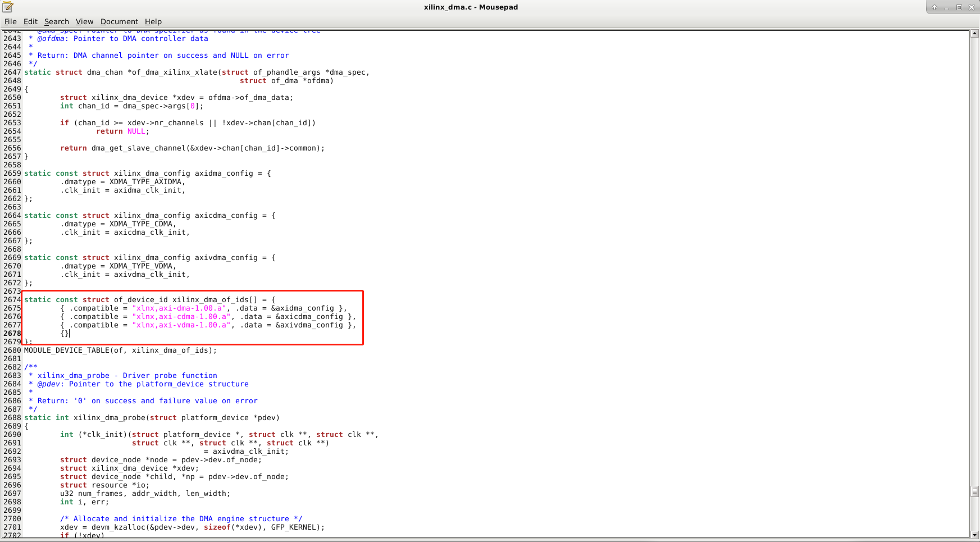Click the scrollbar's up arrow icon
Image resolution: width=980 pixels, height=542 pixels.
point(973,34)
